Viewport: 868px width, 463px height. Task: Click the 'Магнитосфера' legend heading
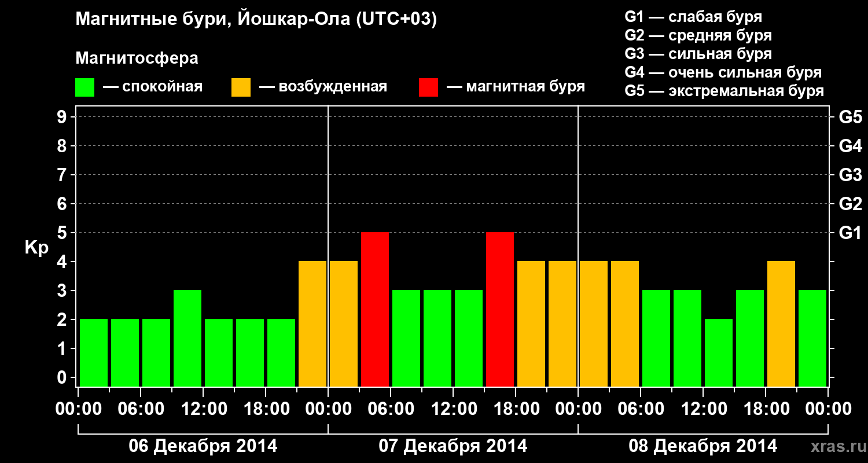tap(137, 58)
